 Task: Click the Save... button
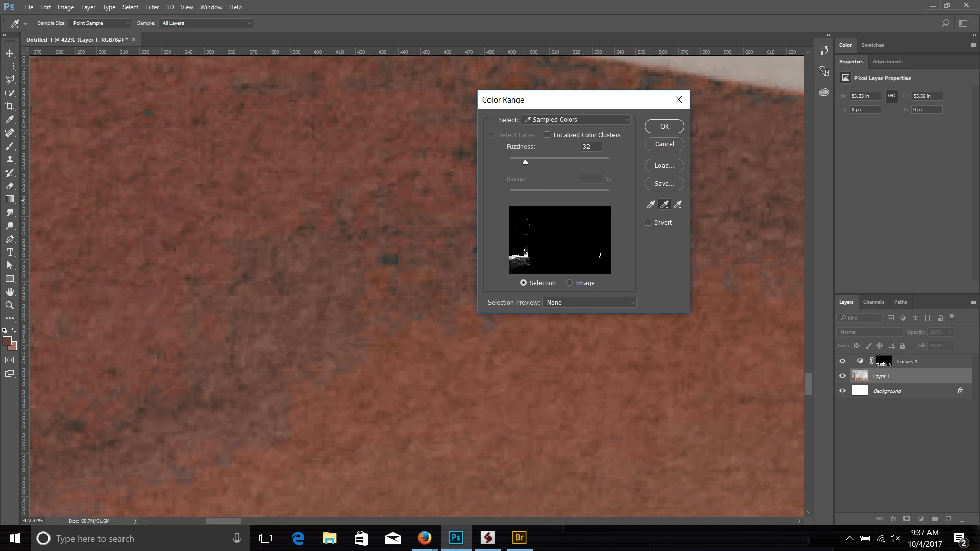tap(664, 184)
